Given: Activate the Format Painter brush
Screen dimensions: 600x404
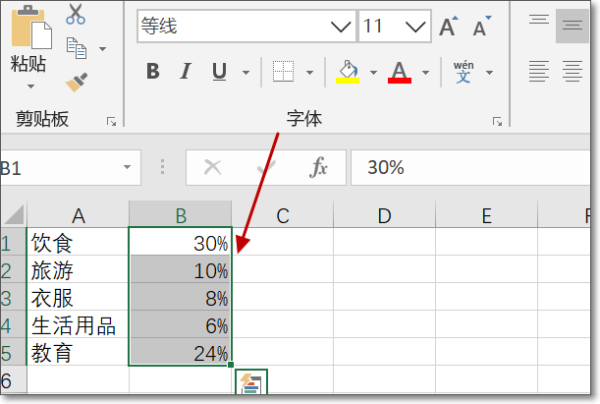Looking at the screenshot, I should [x=77, y=82].
